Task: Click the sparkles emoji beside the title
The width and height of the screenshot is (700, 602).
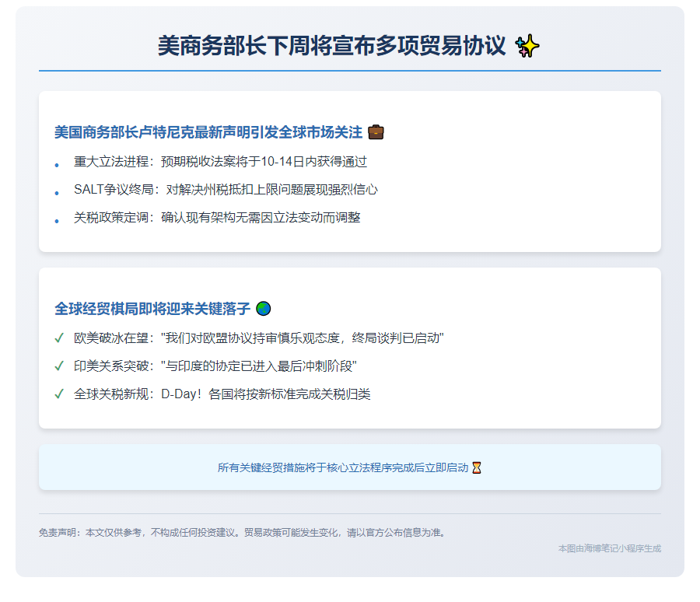Action: point(527,46)
